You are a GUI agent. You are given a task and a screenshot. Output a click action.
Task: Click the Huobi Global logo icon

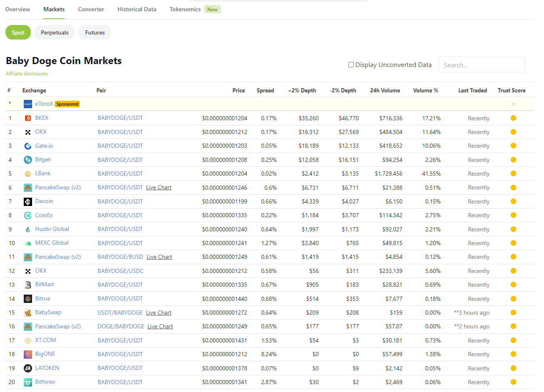click(x=28, y=229)
